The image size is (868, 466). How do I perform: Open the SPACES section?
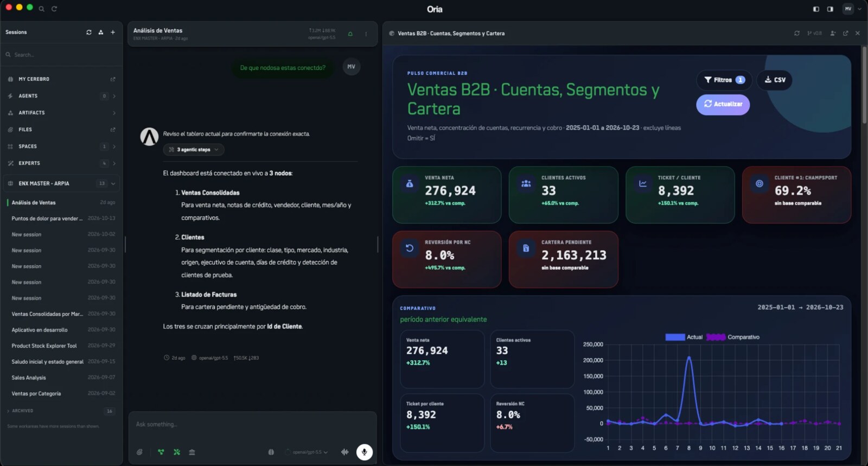pos(28,146)
